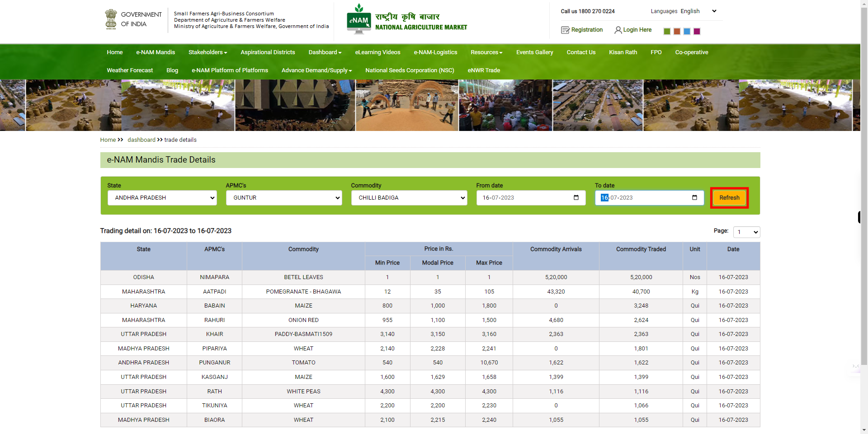Click the Registration form icon
Image resolution: width=868 pixels, height=434 pixels.
click(x=565, y=30)
